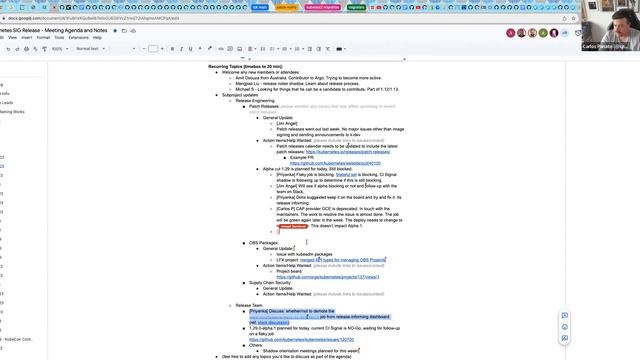Viewport: 640px width, 360px height.
Task: Open the bulleted list options
Action: pyautogui.click(x=286, y=49)
